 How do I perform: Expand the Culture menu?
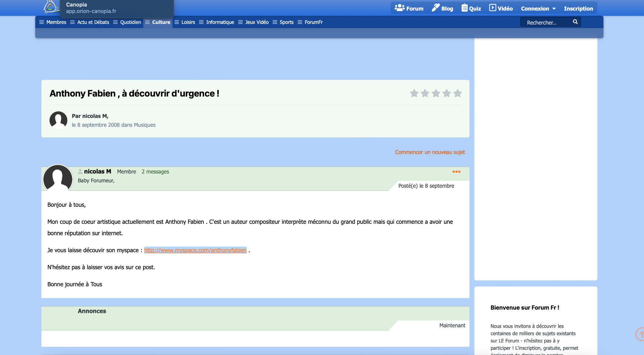coord(158,22)
